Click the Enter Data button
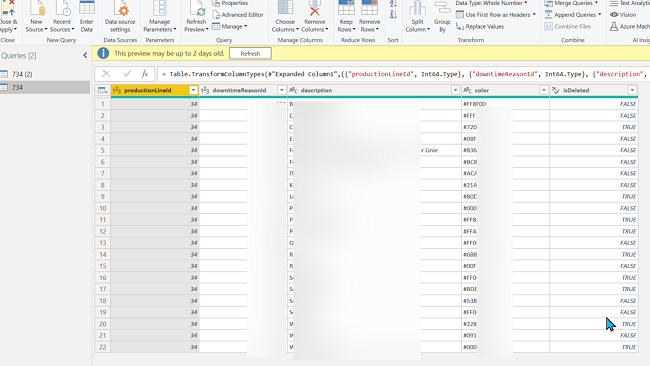The height and width of the screenshot is (366, 650). (x=87, y=17)
